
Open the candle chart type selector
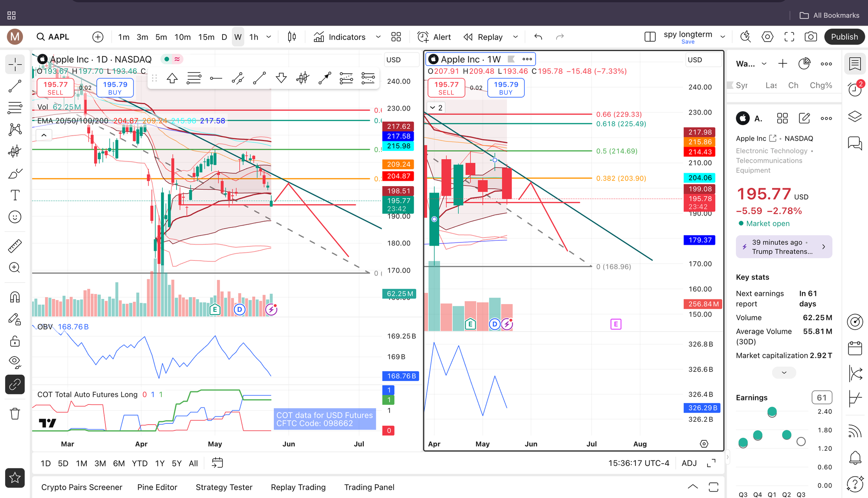point(292,37)
